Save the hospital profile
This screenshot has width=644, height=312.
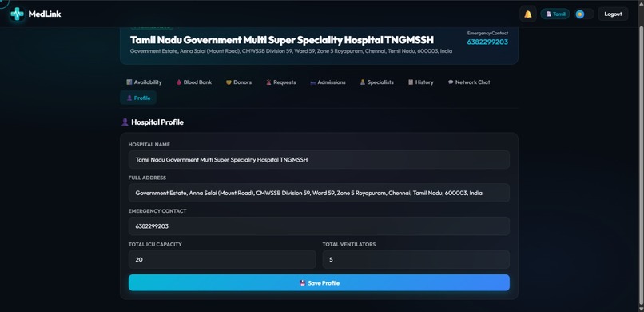[319, 283]
